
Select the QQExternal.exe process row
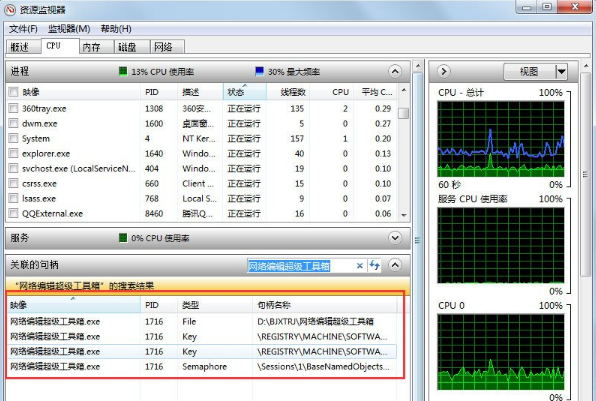[x=202, y=213]
